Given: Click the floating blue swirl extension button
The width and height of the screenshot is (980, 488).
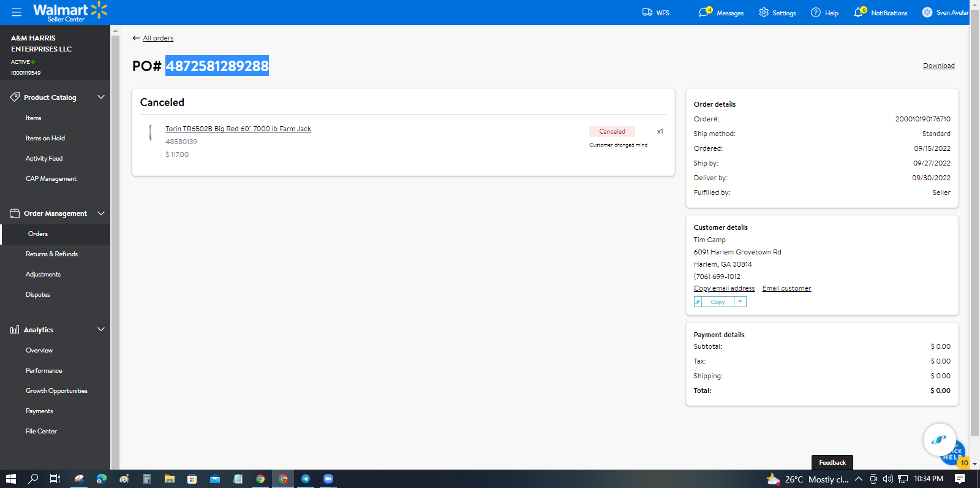Looking at the screenshot, I should (x=939, y=440).
